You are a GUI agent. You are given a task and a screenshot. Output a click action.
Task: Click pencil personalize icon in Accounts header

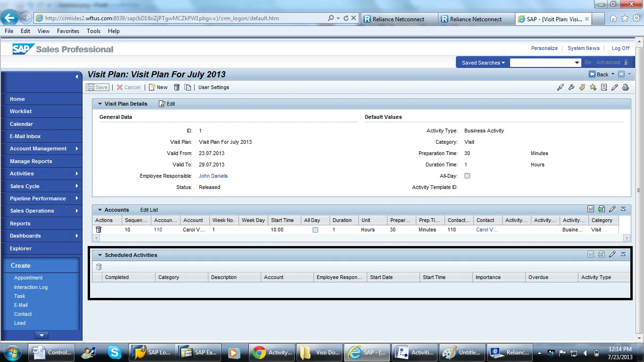(x=612, y=209)
